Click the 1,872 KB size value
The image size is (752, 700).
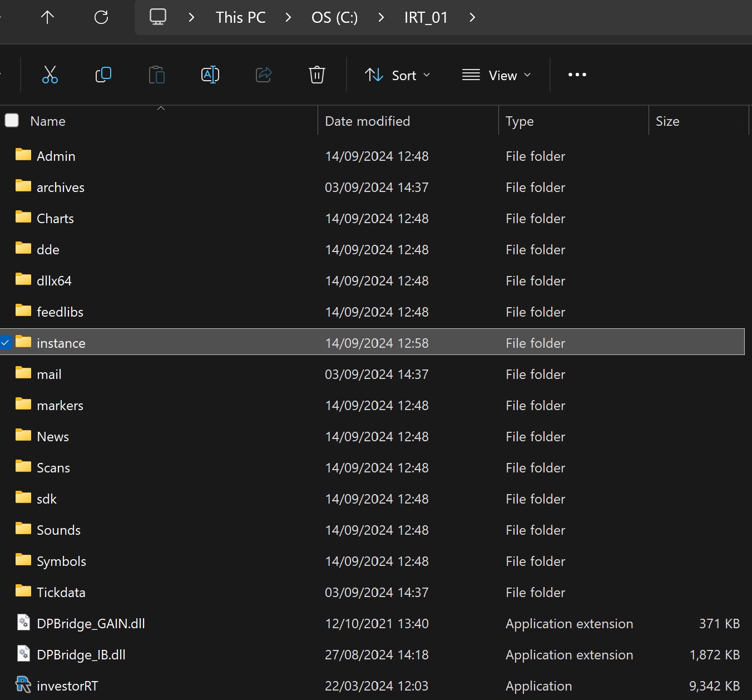tap(715, 655)
